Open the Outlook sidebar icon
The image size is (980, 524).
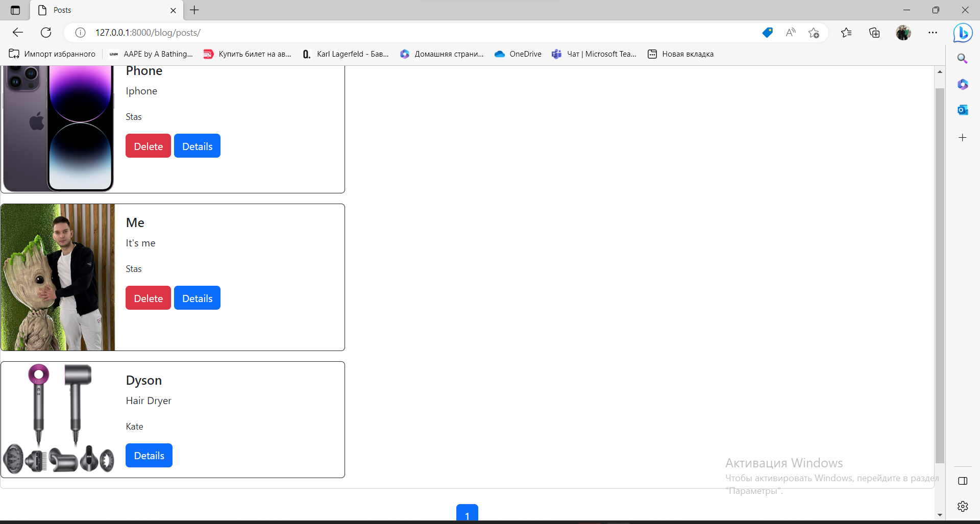963,110
